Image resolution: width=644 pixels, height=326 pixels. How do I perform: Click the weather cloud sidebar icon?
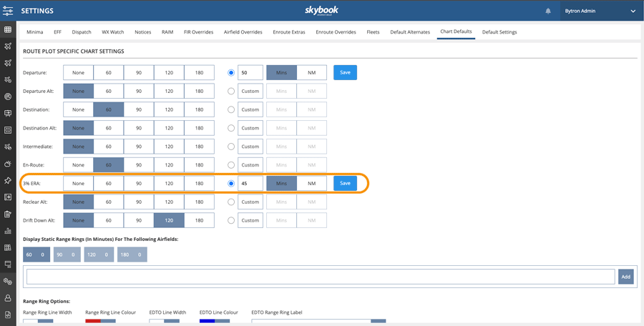tap(8, 164)
